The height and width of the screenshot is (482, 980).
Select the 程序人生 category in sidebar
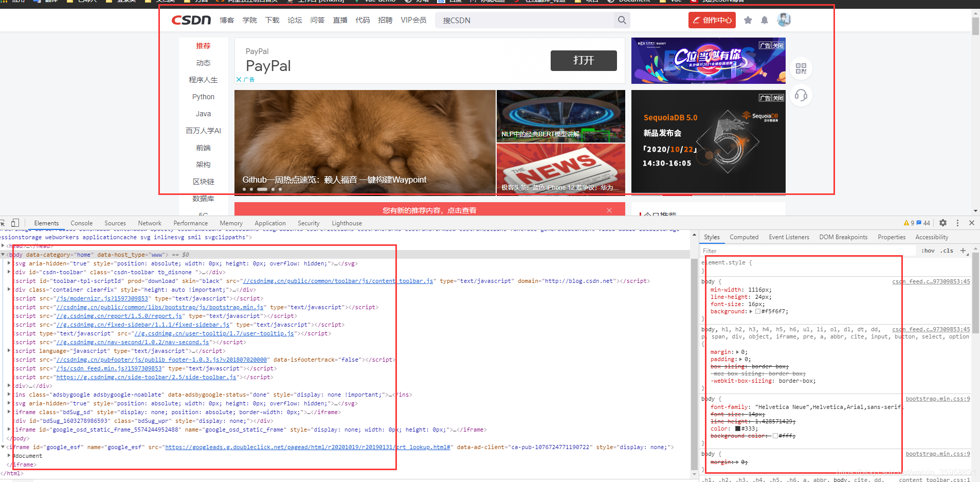[203, 80]
